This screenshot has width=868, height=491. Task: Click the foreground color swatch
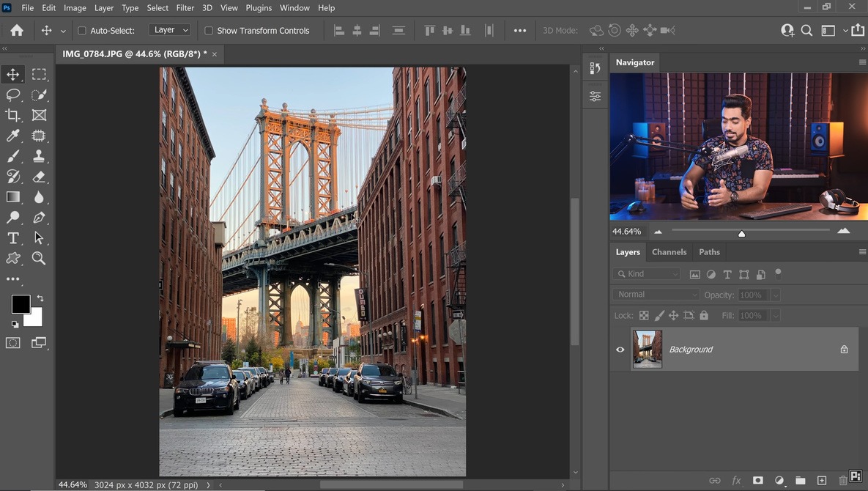pos(21,304)
